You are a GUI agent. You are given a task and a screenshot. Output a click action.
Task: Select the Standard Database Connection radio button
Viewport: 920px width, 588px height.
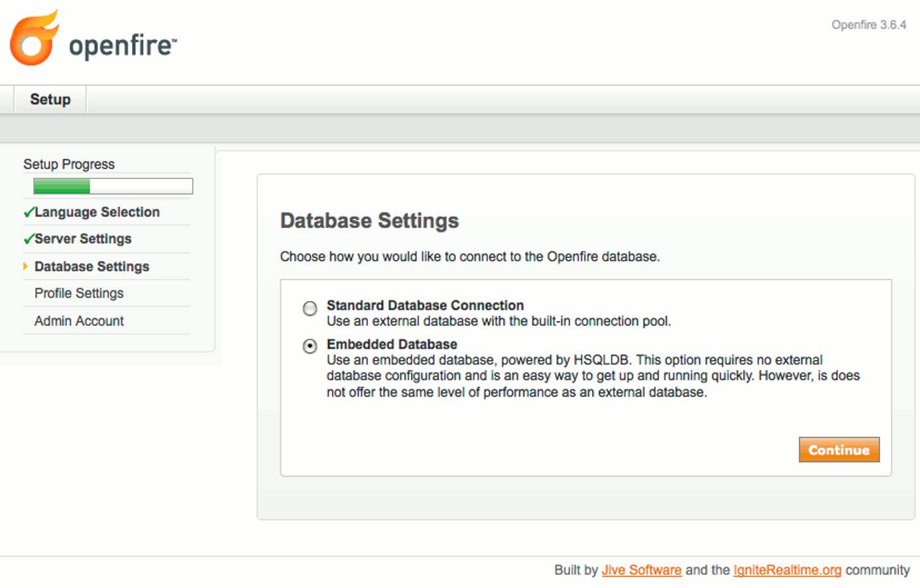309,309
